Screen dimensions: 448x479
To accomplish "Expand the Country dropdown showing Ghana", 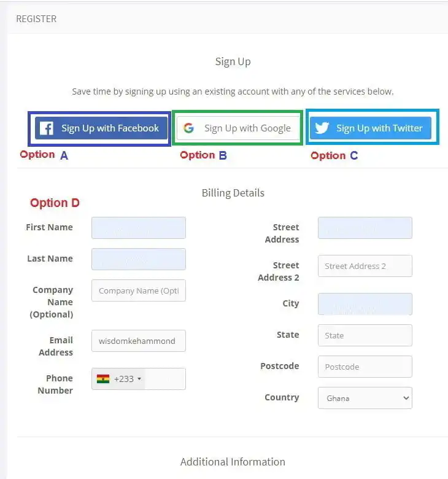I will 365,398.
